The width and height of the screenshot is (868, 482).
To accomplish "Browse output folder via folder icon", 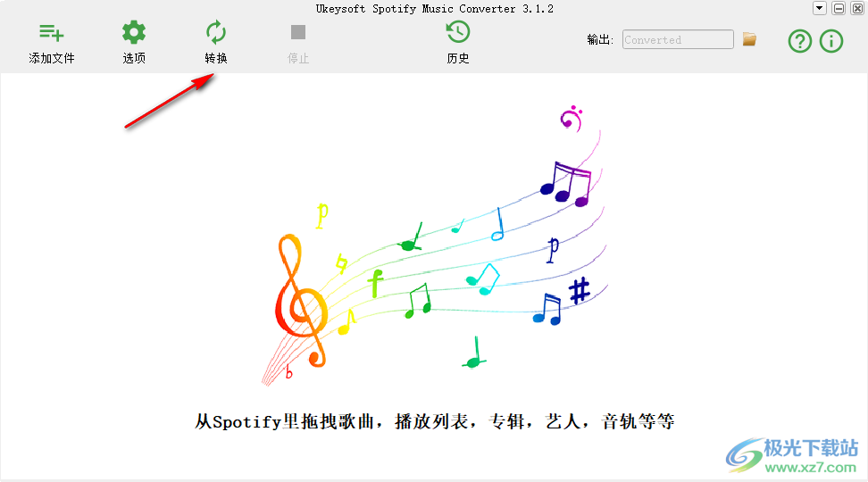I will (749, 39).
